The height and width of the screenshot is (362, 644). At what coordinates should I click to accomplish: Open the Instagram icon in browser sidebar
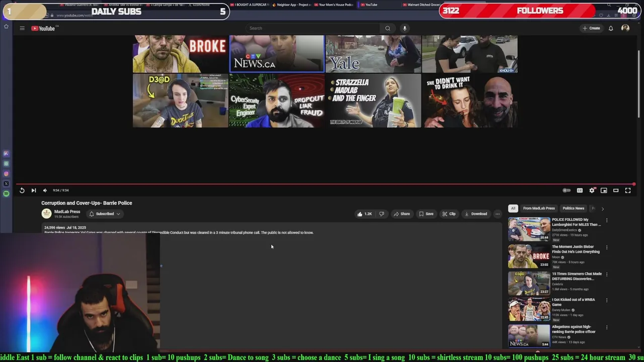[6, 173]
